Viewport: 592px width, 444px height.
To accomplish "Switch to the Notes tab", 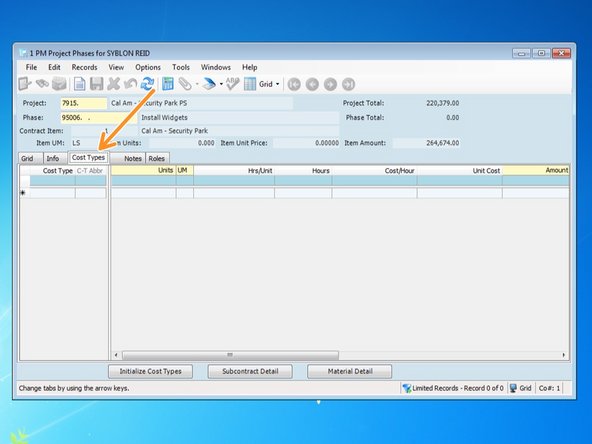I will click(128, 158).
